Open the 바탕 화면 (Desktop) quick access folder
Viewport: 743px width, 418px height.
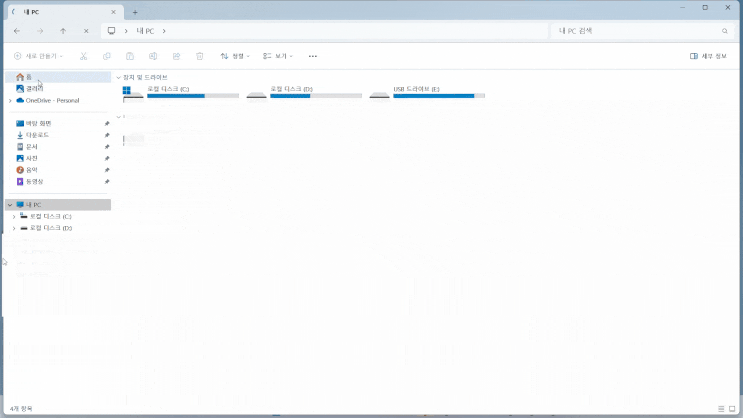[x=58, y=123]
